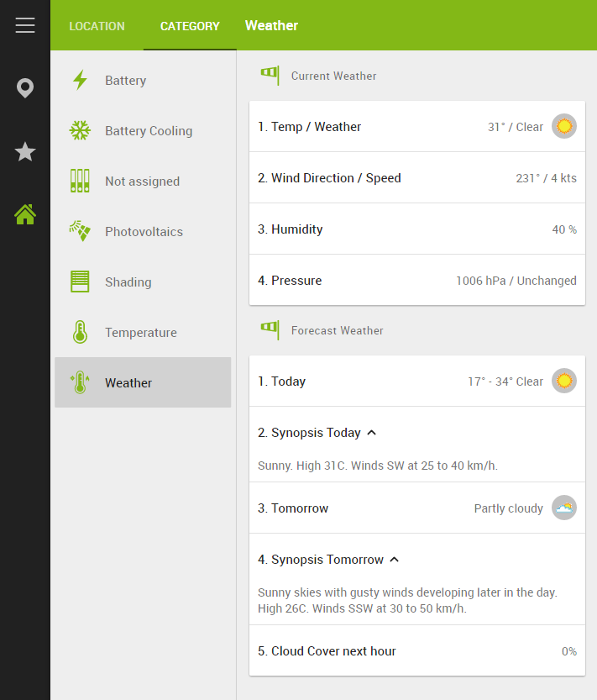Collapse the Synopsis Tomorrow section
The width and height of the screenshot is (597, 700).
[395, 560]
